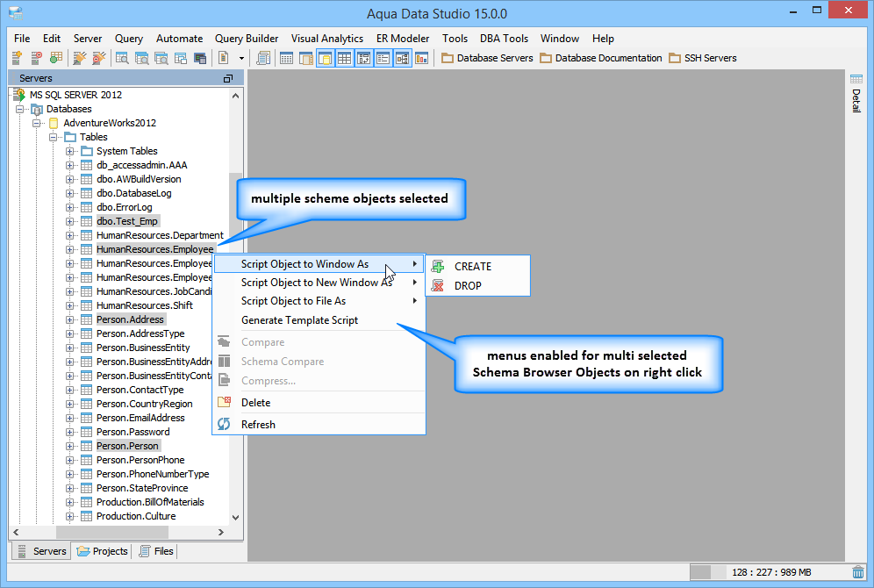Screen dimensions: 874x588
Task: Click the table grid window toolbar icon
Action: [x=286, y=57]
